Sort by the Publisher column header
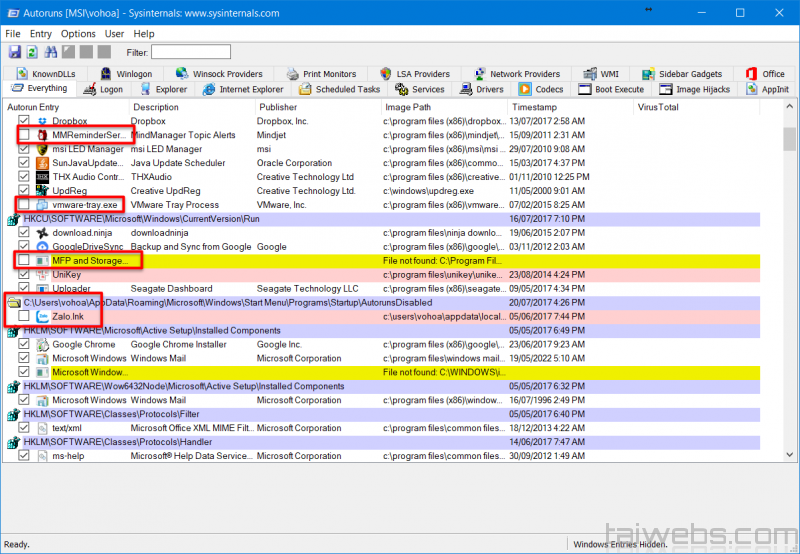 tap(278, 107)
